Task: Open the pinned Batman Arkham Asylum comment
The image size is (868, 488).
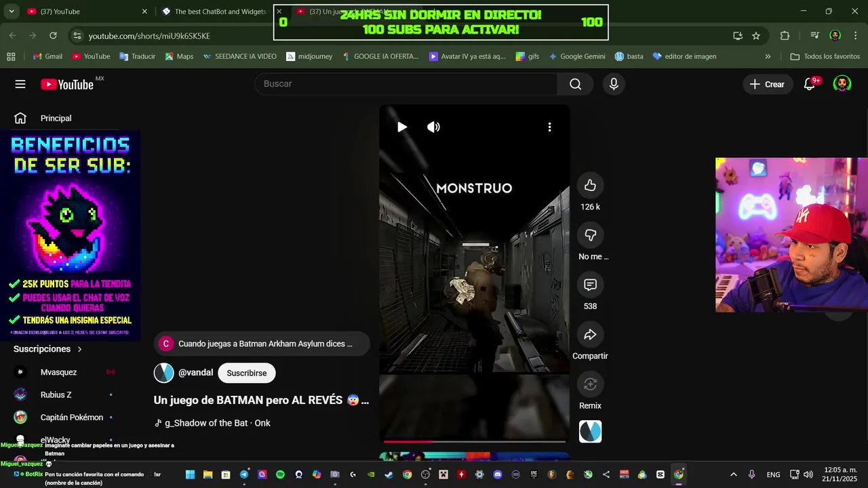Action: click(x=262, y=344)
